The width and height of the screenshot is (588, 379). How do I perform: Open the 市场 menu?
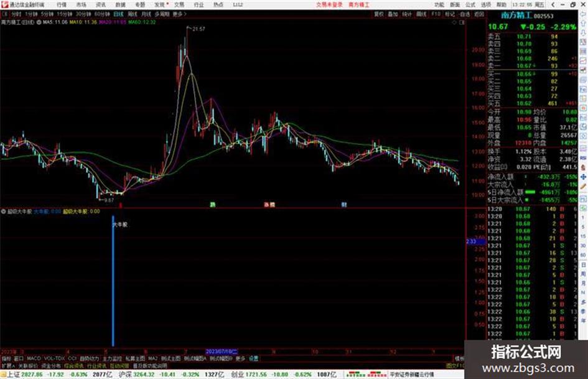[81, 4]
